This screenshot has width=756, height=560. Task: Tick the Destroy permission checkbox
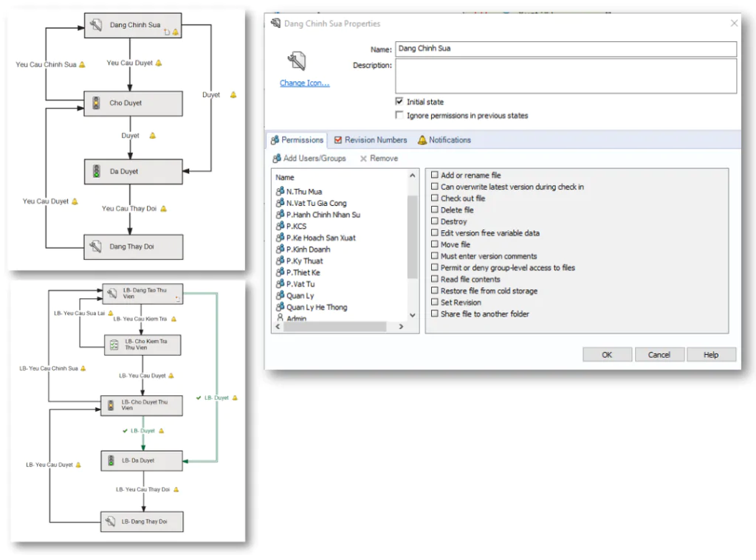click(435, 221)
